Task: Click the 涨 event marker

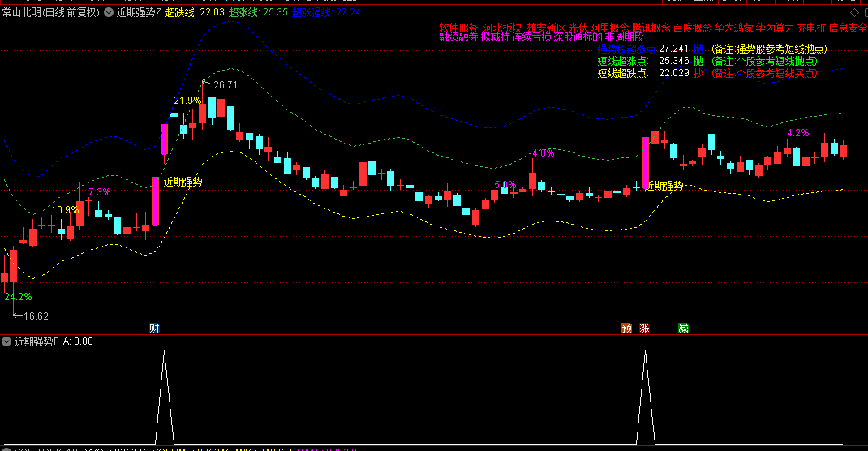Action: pyautogui.click(x=644, y=329)
